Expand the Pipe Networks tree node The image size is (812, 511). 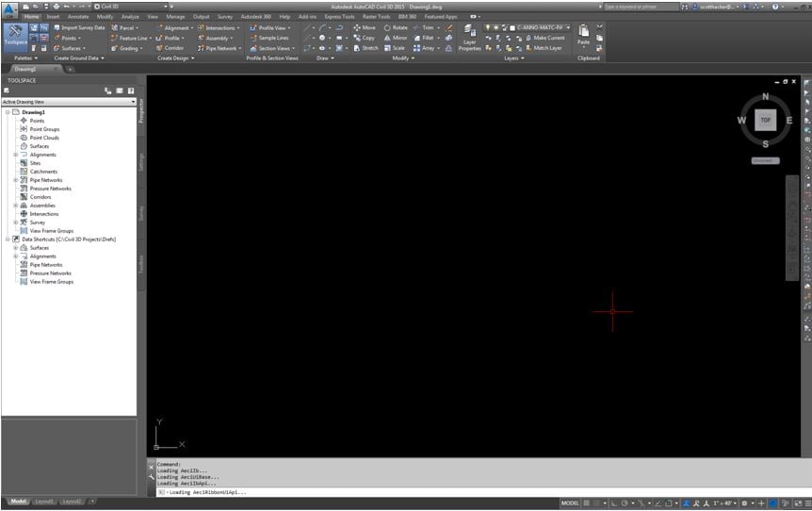[x=15, y=180]
